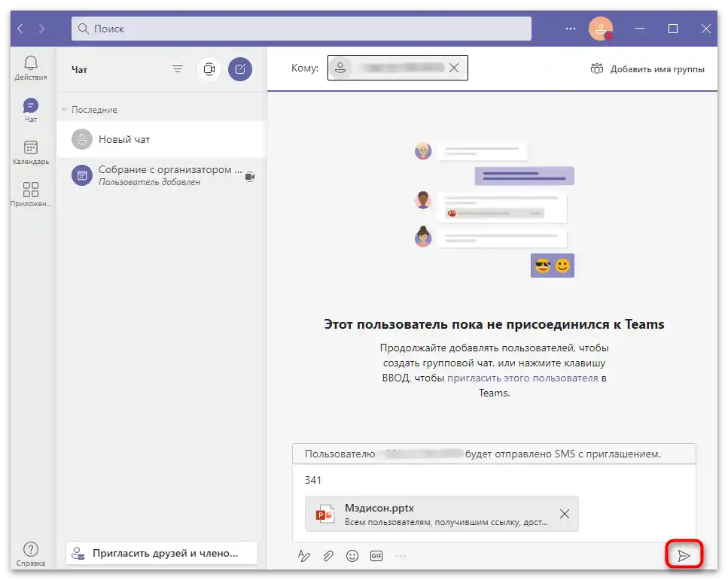Remove the recipient from Кому field

tap(454, 68)
